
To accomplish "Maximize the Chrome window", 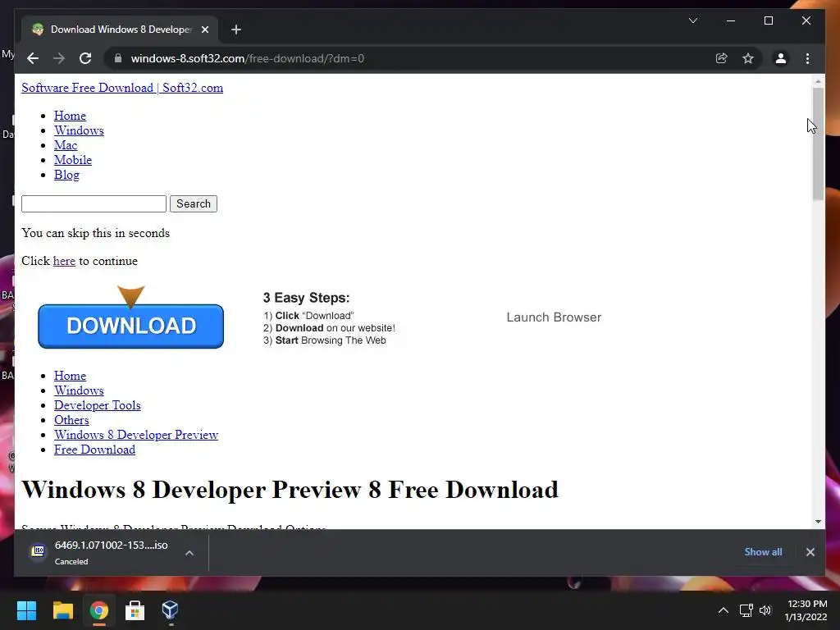I will (x=768, y=21).
